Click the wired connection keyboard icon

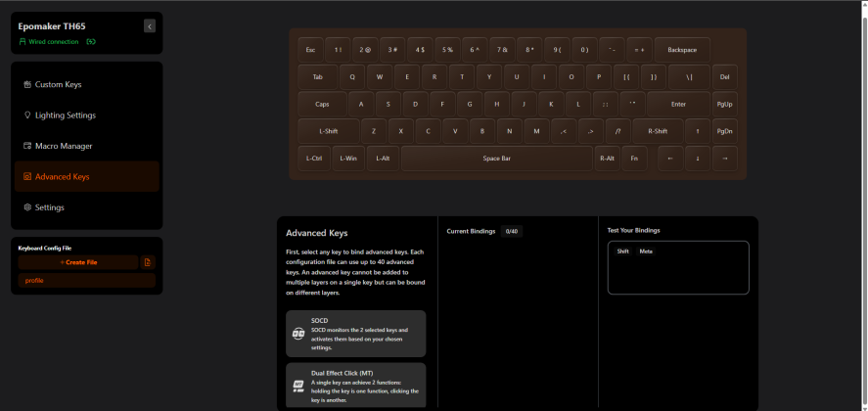pos(23,41)
